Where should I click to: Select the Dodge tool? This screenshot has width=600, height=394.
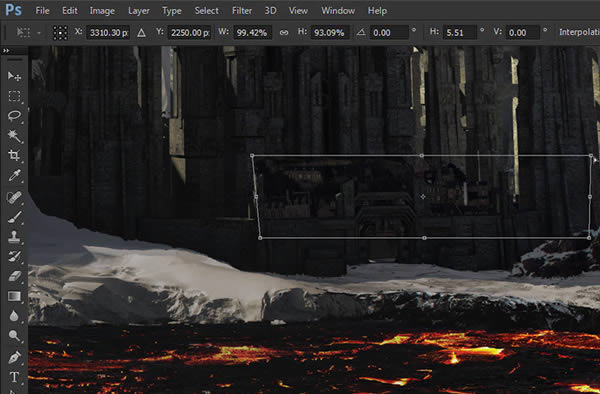pyautogui.click(x=15, y=335)
